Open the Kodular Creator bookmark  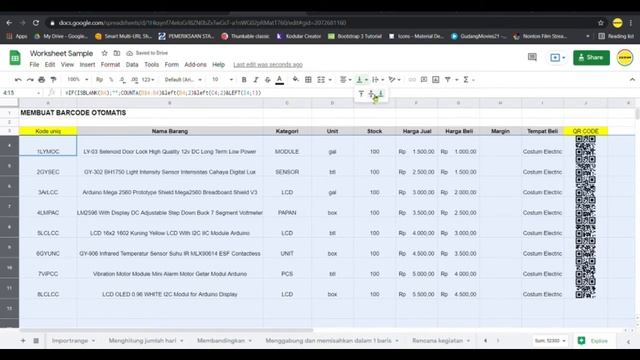(299, 36)
